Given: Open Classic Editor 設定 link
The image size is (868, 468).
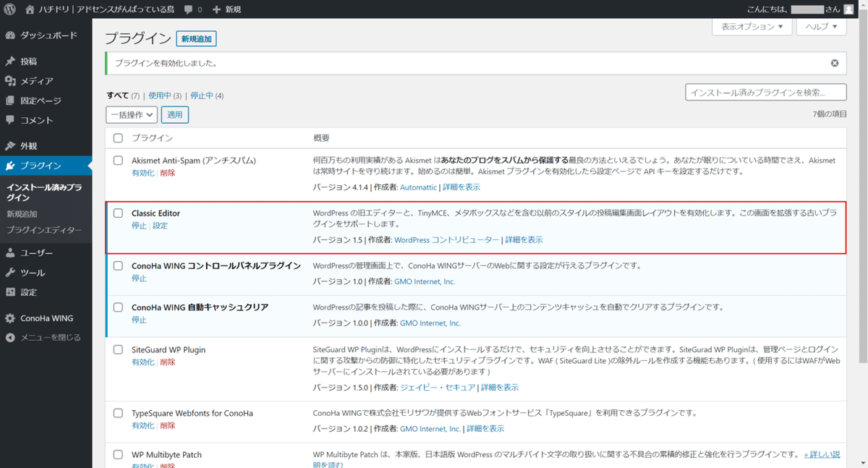Looking at the screenshot, I should (160, 226).
